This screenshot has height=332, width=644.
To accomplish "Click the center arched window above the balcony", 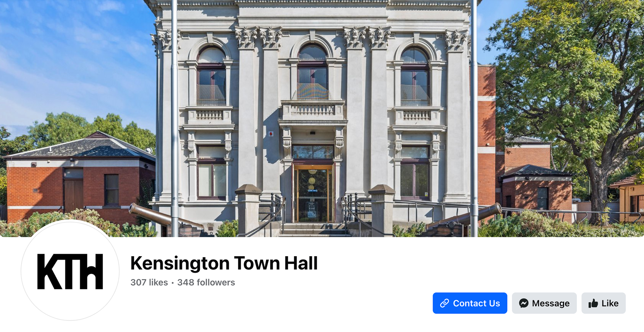I will pos(313,72).
